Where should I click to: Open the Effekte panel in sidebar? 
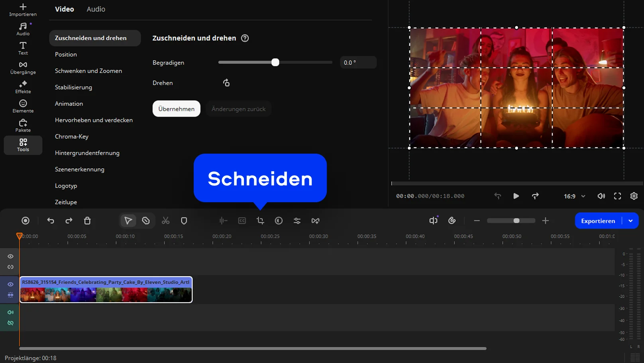23,87
